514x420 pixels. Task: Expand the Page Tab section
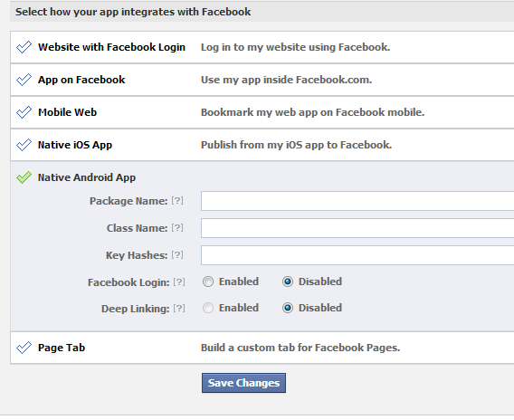(x=262, y=348)
